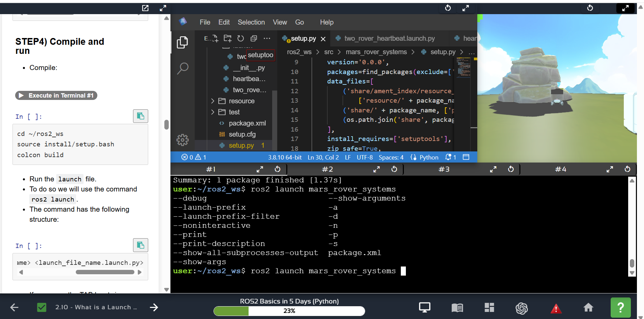
Task: Open the Search view in sidebar
Action: coord(183,68)
